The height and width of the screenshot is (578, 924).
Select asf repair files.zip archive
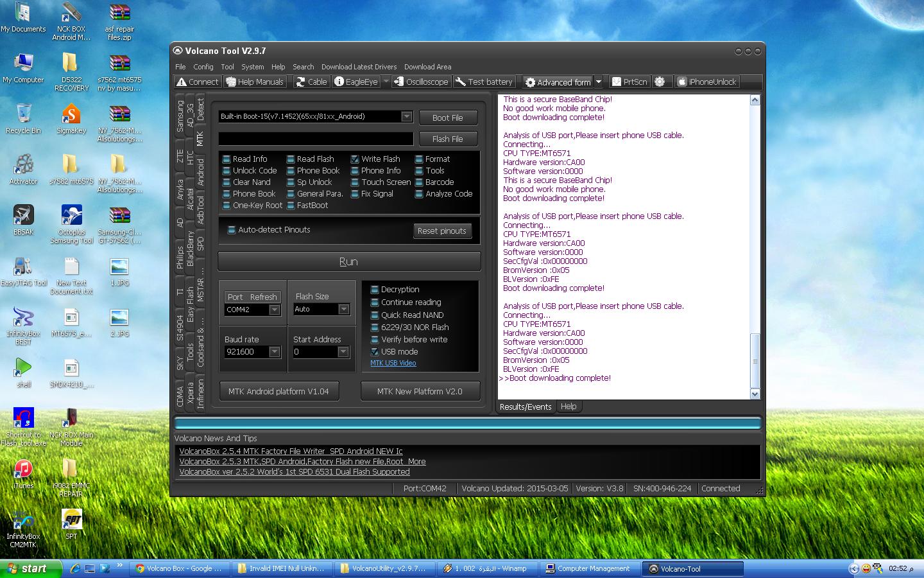(x=119, y=22)
